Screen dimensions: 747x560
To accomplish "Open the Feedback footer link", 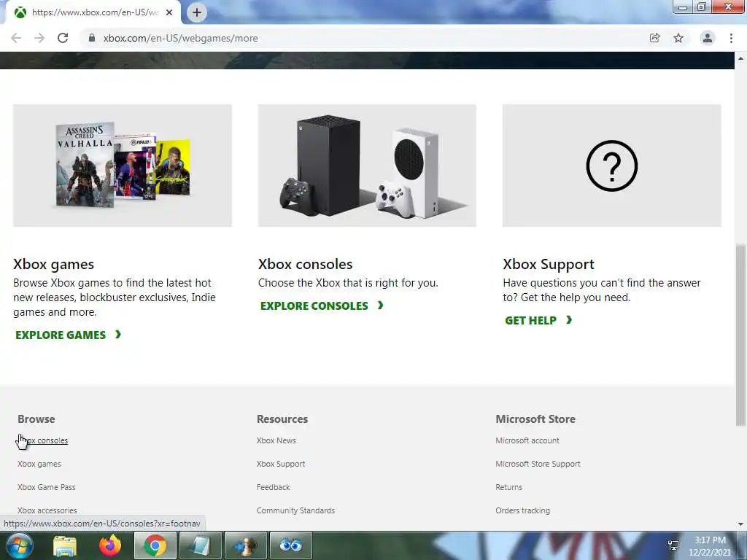I will pyautogui.click(x=274, y=487).
